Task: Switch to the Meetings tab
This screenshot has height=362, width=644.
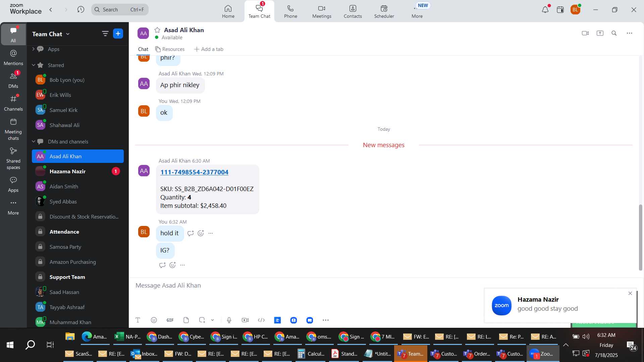Action: (322, 11)
